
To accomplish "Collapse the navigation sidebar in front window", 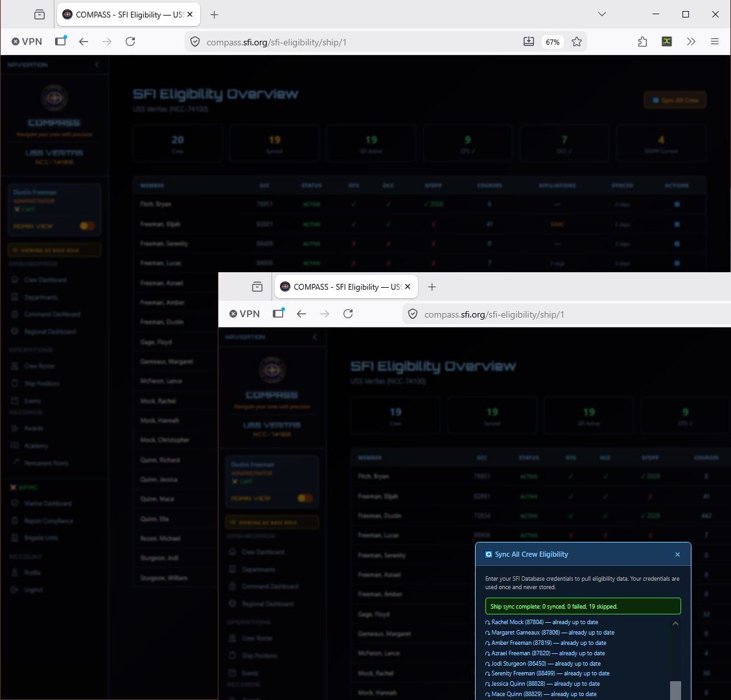I will (315, 337).
